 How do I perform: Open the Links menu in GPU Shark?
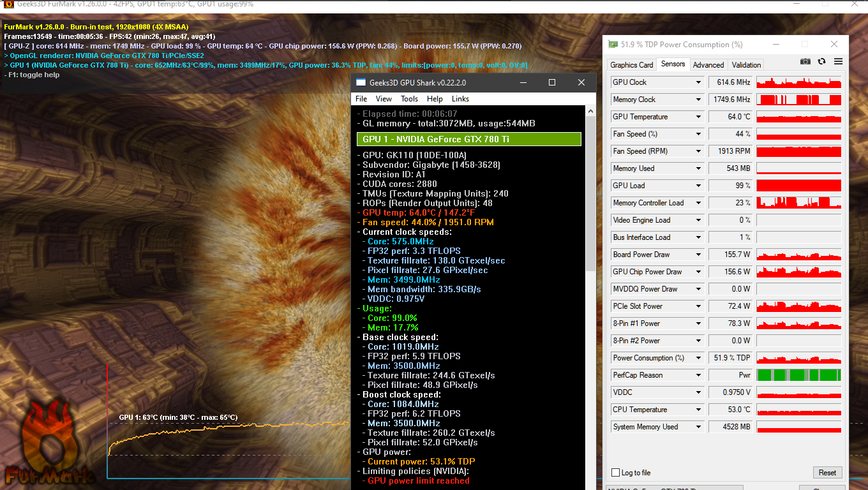(460, 99)
